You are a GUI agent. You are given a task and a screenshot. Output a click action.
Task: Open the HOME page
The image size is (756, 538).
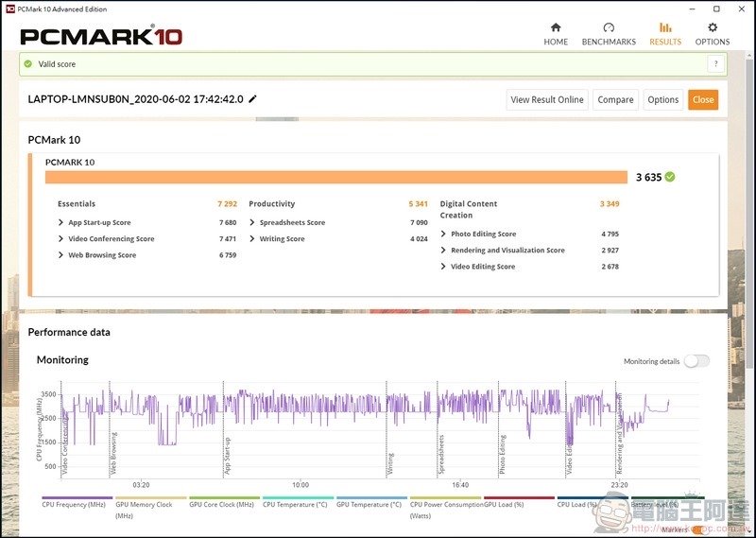point(556,34)
